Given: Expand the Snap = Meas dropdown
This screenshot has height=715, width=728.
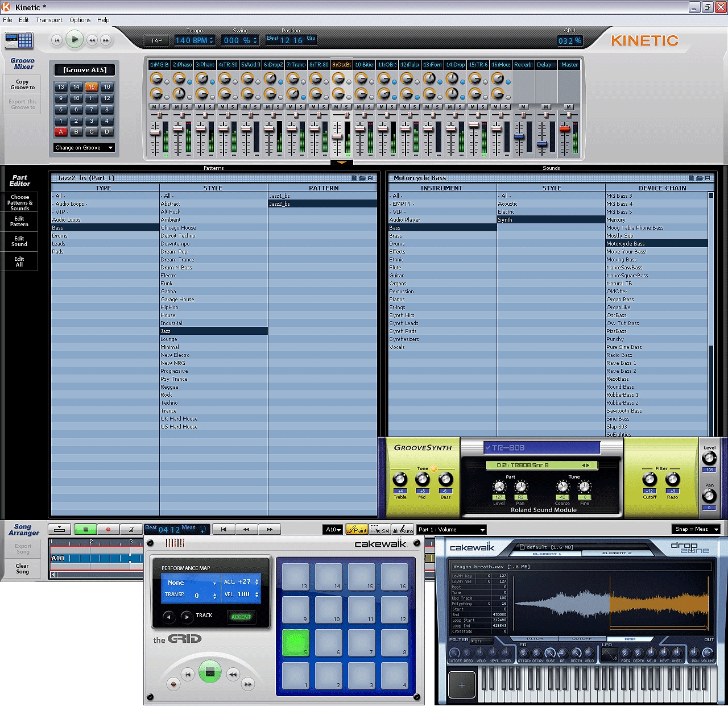Looking at the screenshot, I should tap(697, 529).
